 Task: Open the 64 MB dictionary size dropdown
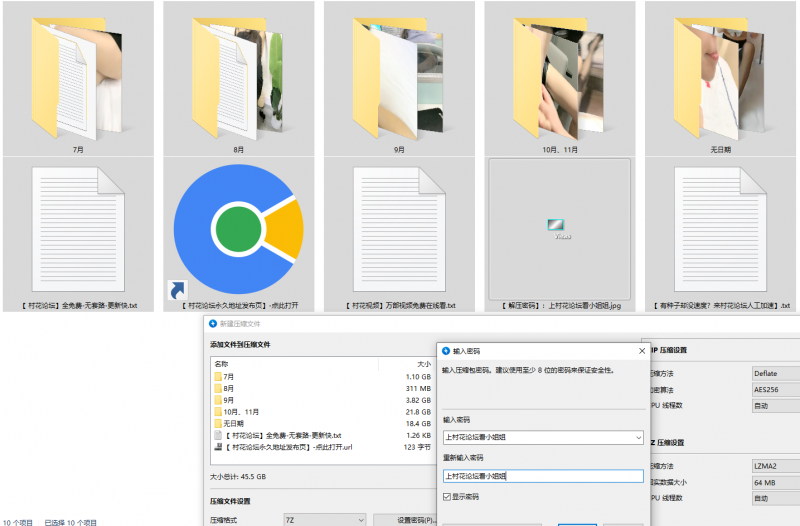776,482
